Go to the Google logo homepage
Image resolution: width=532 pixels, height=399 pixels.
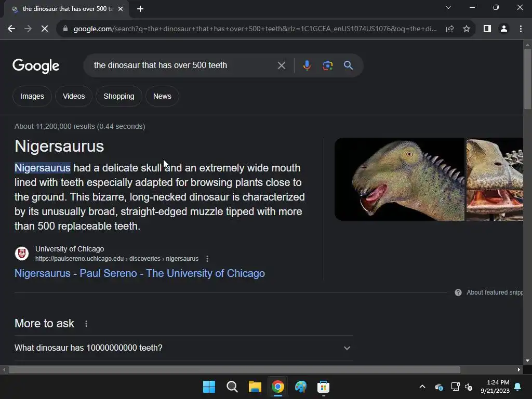coord(36,66)
